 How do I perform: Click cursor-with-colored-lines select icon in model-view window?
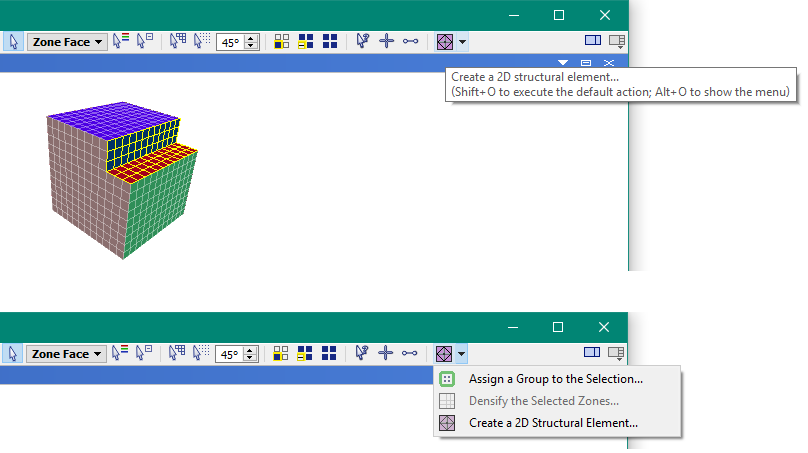tap(121, 41)
